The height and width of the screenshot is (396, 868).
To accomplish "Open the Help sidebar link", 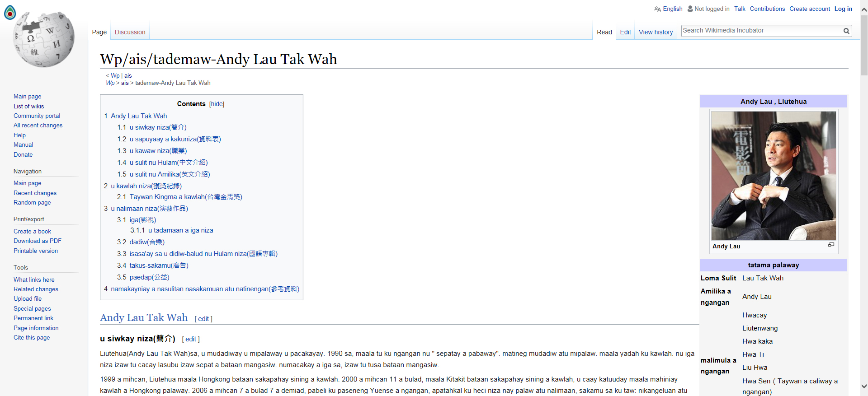I will (x=20, y=135).
